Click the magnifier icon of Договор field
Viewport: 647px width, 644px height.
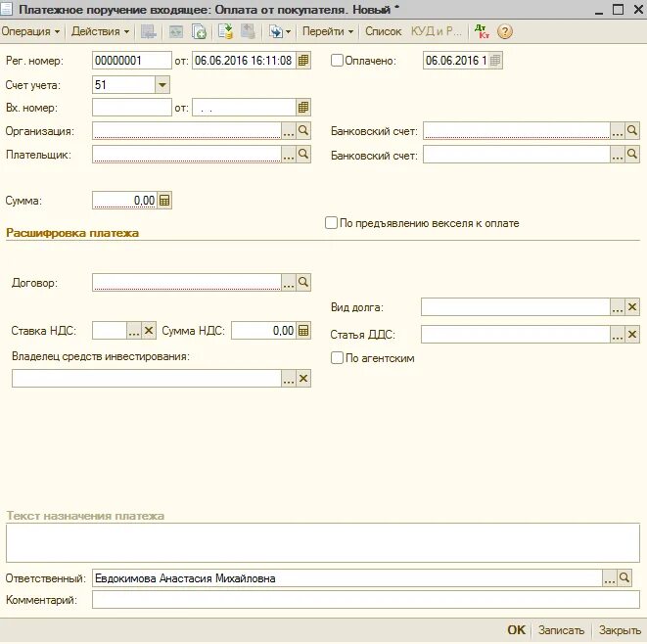coord(303,283)
